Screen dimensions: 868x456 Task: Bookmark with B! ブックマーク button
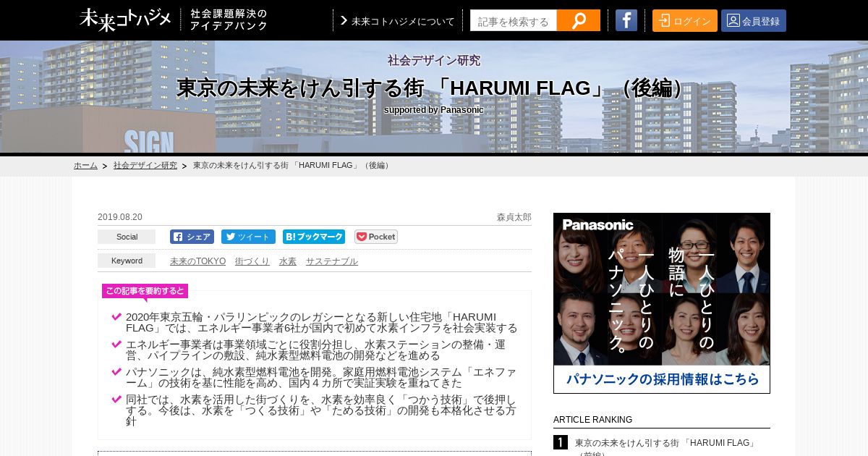coord(314,237)
